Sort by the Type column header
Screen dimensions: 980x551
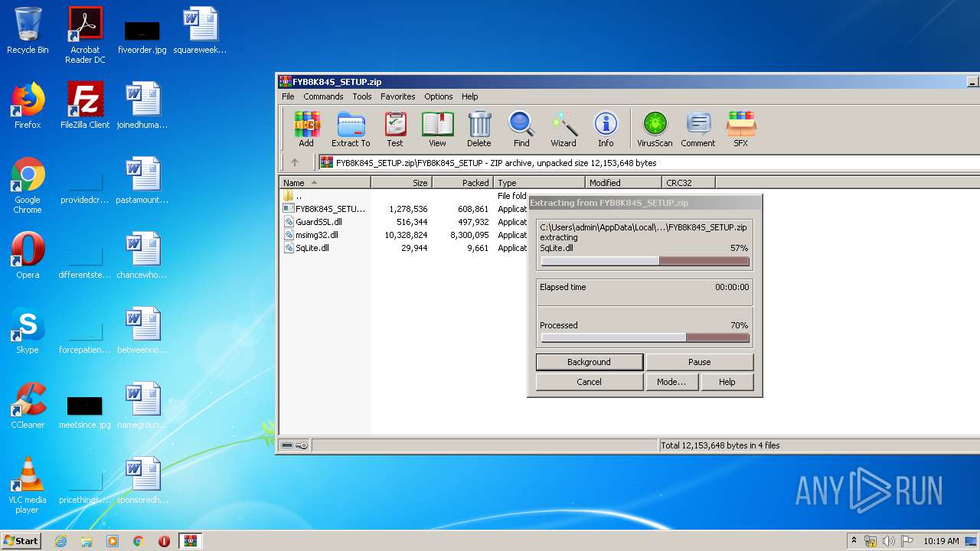[540, 183]
